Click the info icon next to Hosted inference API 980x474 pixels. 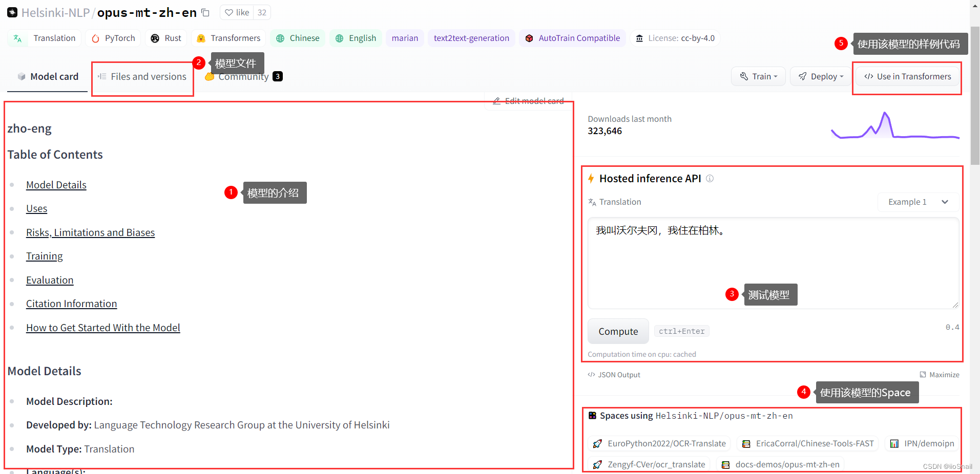coord(710,179)
